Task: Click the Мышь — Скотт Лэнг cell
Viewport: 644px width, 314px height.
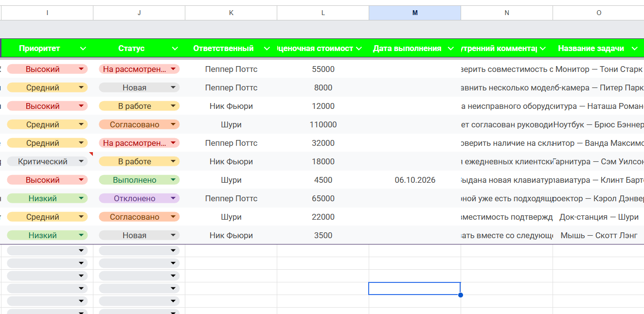Action: point(599,236)
